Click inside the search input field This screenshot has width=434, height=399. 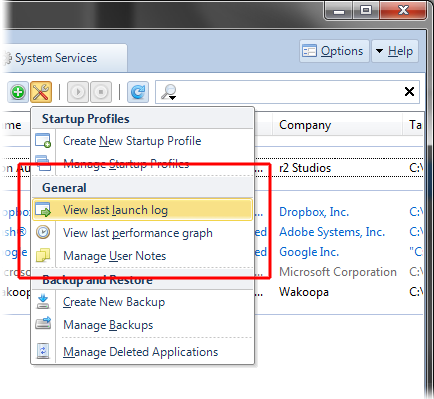coord(287,92)
